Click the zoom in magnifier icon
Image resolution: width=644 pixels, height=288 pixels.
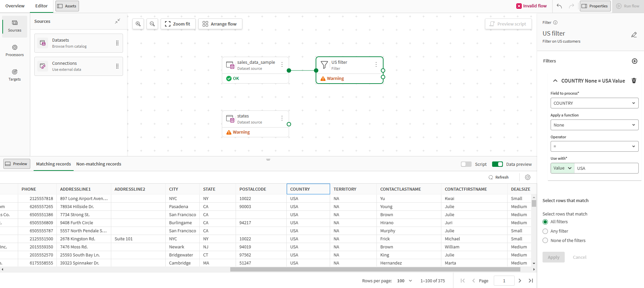pos(138,24)
